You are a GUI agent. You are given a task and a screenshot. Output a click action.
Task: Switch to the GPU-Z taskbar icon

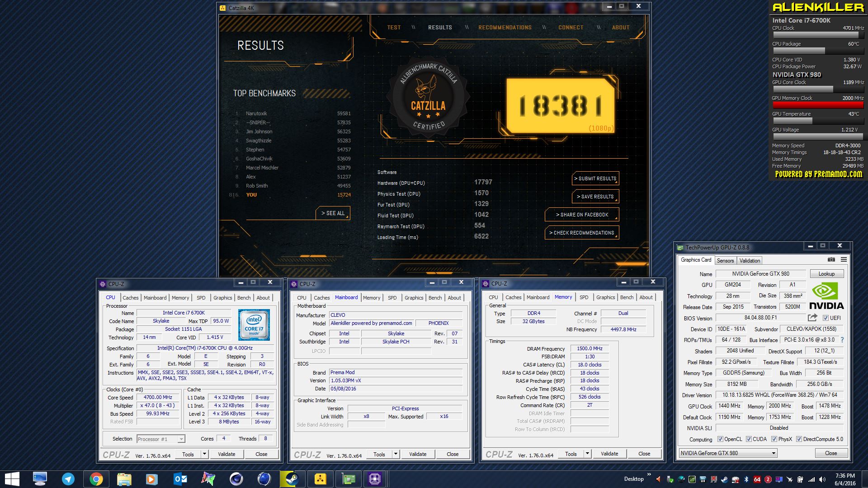coord(348,479)
